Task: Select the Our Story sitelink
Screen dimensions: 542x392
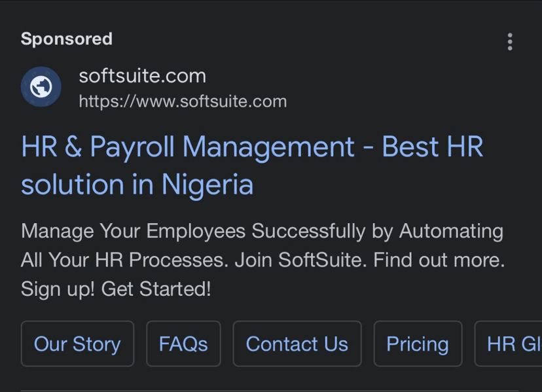Action: (77, 344)
